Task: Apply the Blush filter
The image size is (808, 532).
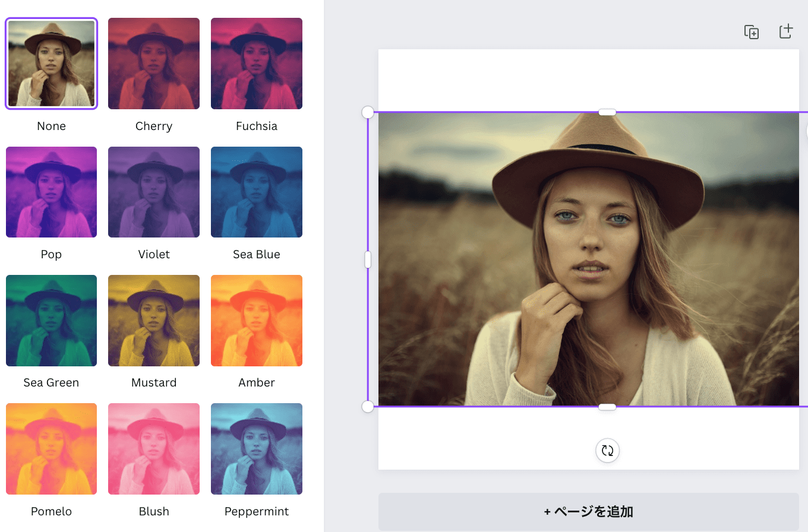Action: (153, 448)
